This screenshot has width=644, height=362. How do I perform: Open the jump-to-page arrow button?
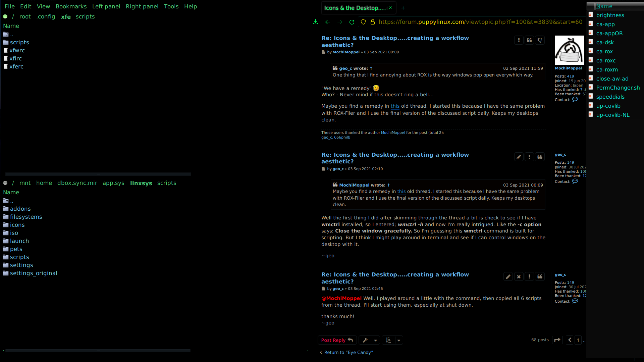pyautogui.click(x=557, y=340)
